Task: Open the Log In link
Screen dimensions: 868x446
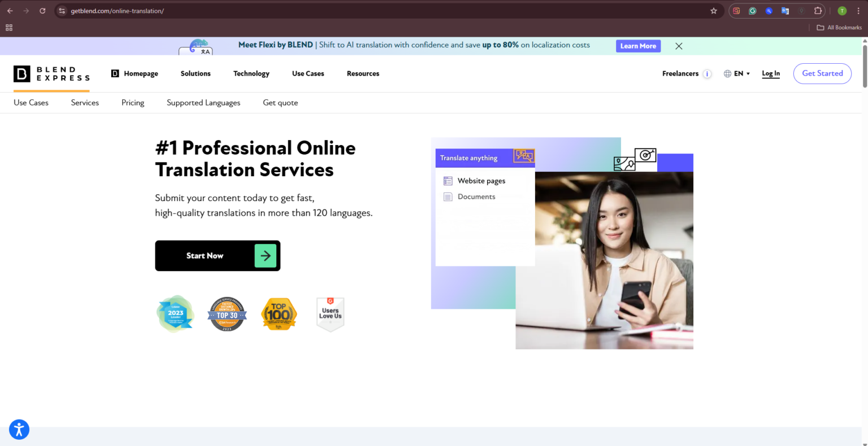Action: click(770, 73)
